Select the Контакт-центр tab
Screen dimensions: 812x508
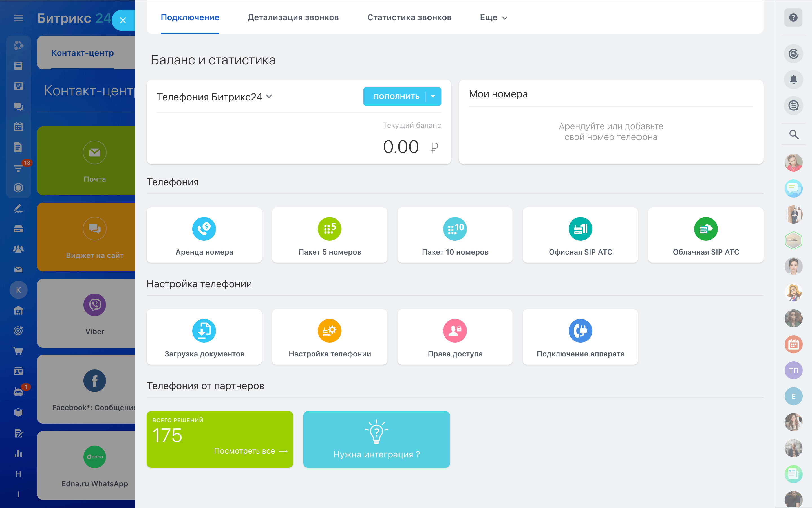click(83, 53)
